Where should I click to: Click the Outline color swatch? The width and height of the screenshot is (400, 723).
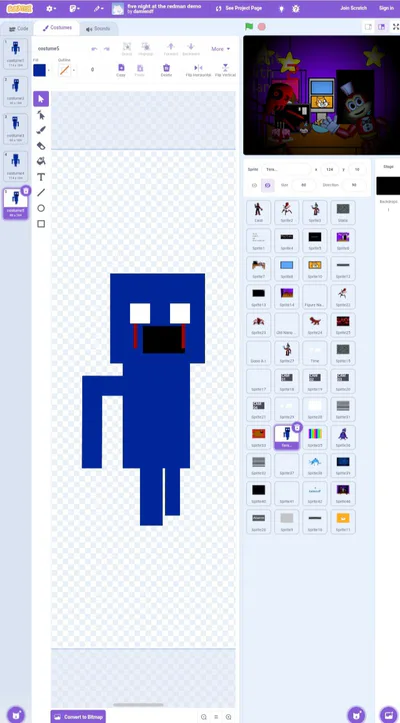click(x=65, y=71)
